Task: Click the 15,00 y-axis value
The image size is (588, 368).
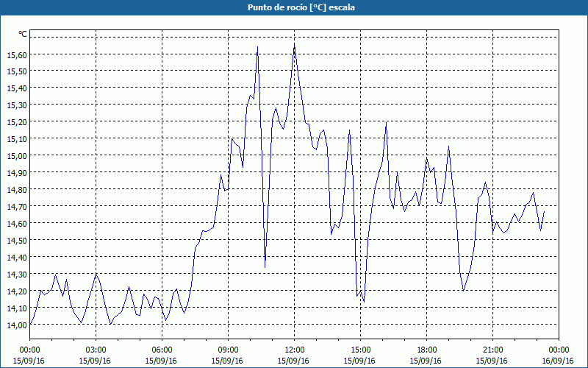Action: [x=17, y=156]
